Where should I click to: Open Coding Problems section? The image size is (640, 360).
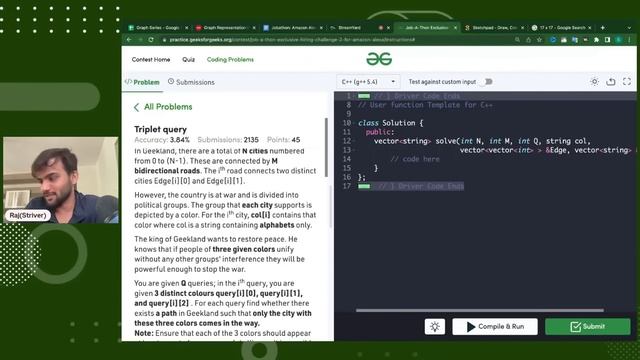click(230, 60)
